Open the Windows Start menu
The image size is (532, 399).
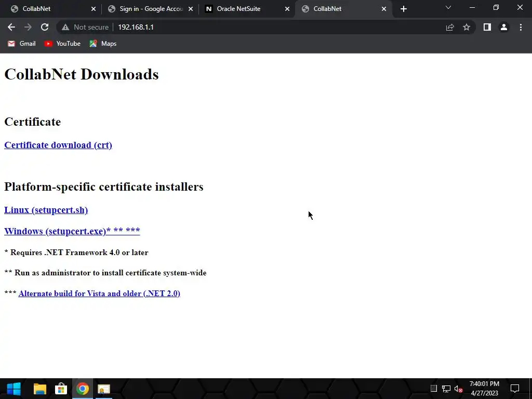click(x=14, y=389)
